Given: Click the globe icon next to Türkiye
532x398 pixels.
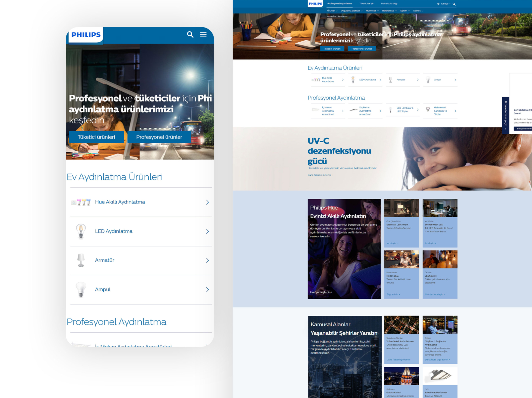Looking at the screenshot, I should pyautogui.click(x=438, y=4).
